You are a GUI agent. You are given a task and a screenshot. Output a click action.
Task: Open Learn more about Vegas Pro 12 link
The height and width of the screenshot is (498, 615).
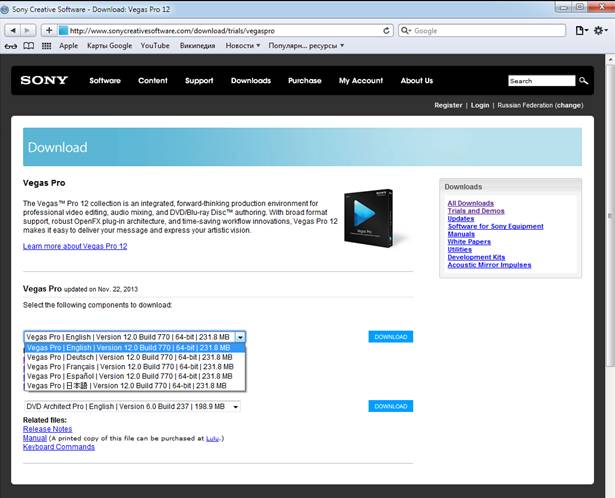tap(75, 246)
